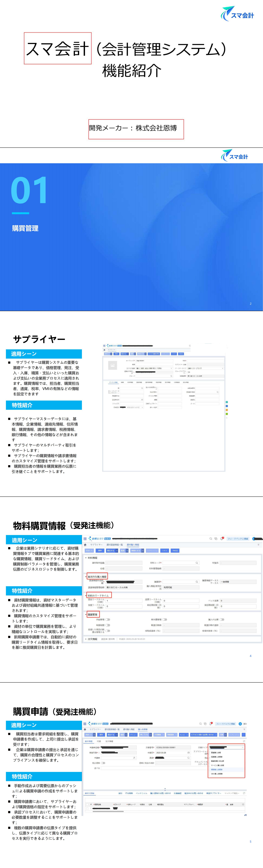
Task: Close the 文書タイプ dropdown with its chevron
Action: 243,747
